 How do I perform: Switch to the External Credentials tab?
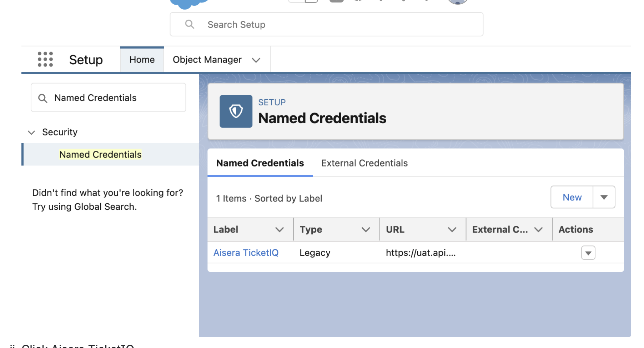(x=364, y=163)
